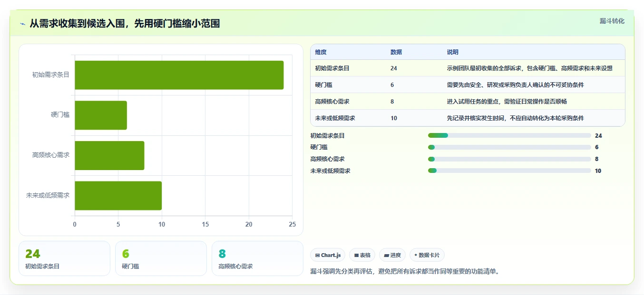Open the stat card showing 8 高频核心需求
Image resolution: width=644 pixels, height=295 pixels.
(x=257, y=258)
